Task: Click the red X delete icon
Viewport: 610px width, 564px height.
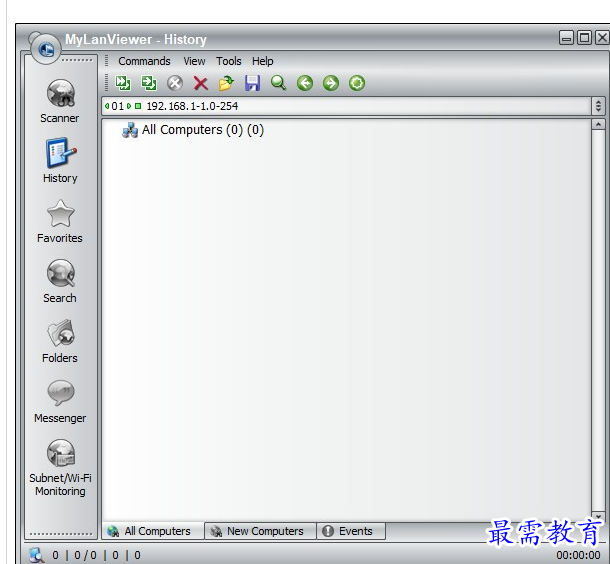Action: 201,83
